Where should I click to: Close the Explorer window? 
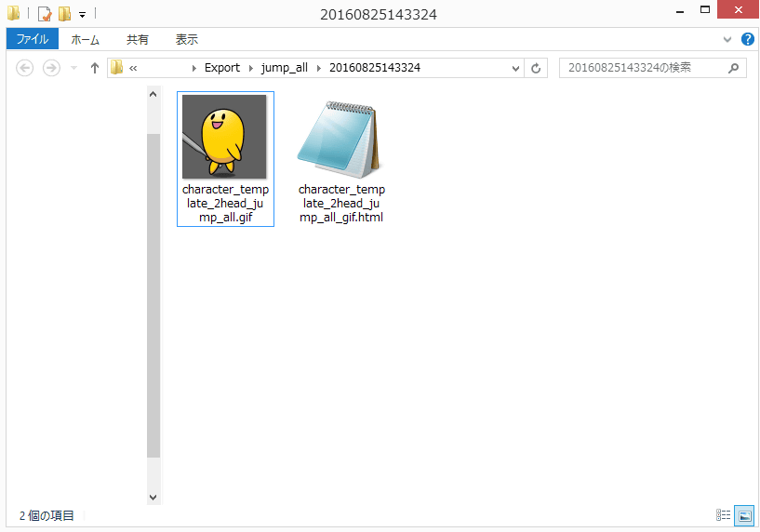[x=738, y=9]
